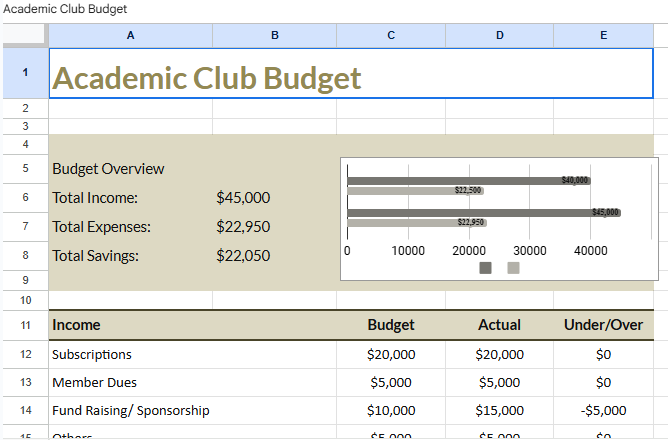The height and width of the screenshot is (440, 668).
Task: Click row 11 header number
Action: (24, 325)
